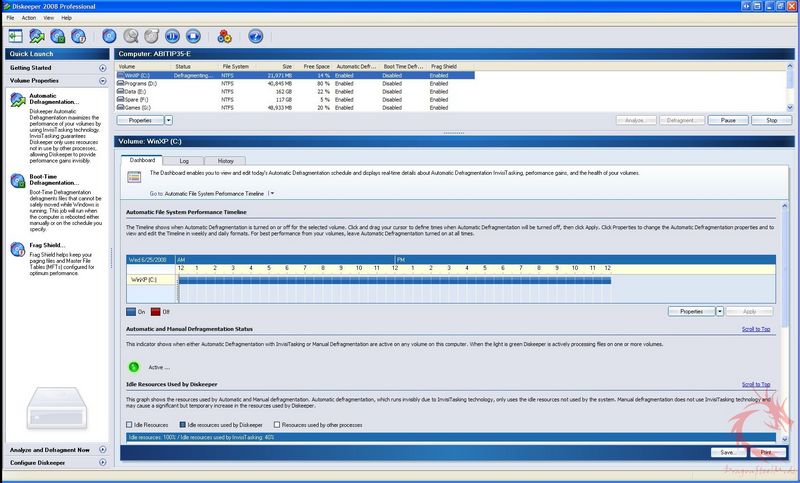This screenshot has height=483, width=800.
Task: Open the Go to section dropdown
Action: point(271,193)
